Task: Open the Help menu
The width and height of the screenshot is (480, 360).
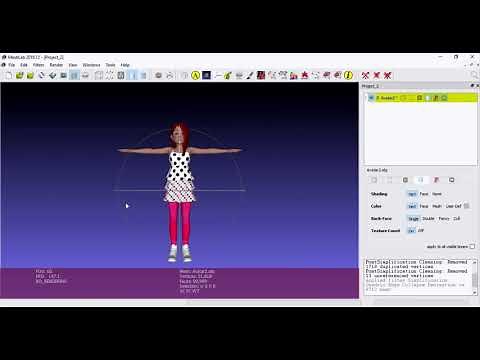Action: point(125,65)
